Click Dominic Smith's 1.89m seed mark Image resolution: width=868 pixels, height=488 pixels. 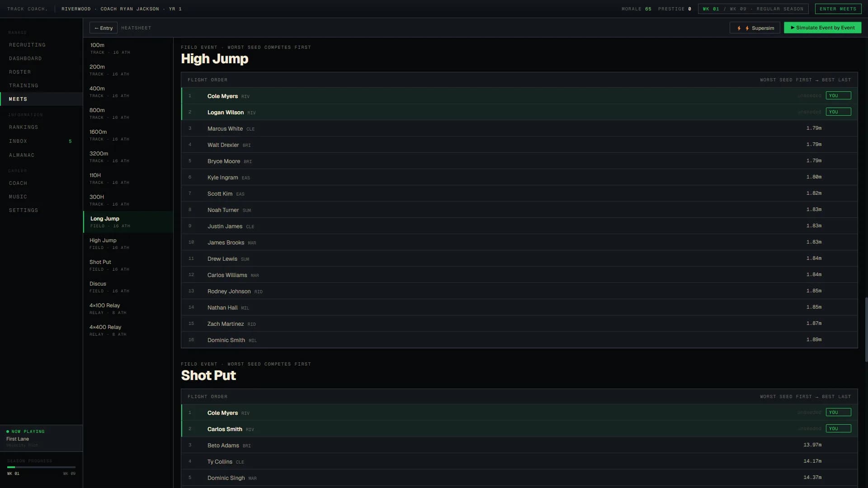click(x=814, y=340)
